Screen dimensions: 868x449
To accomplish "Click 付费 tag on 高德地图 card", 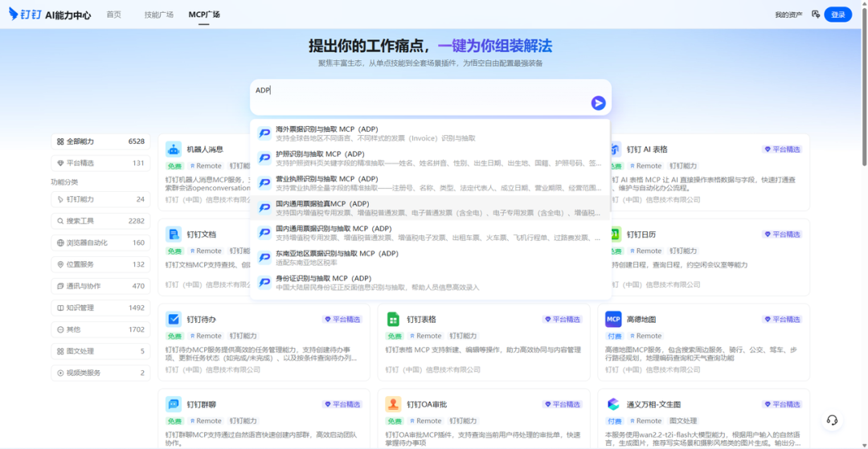I will pyautogui.click(x=615, y=336).
